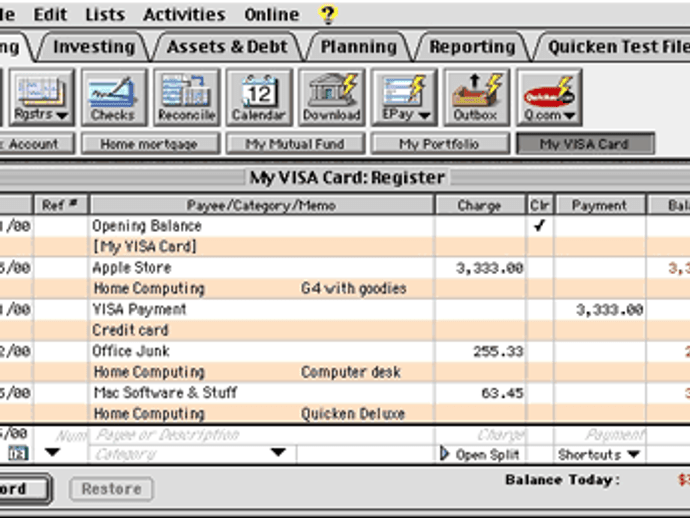Click the Payment field in the new entry row
690x518 pixels.
[600, 435]
